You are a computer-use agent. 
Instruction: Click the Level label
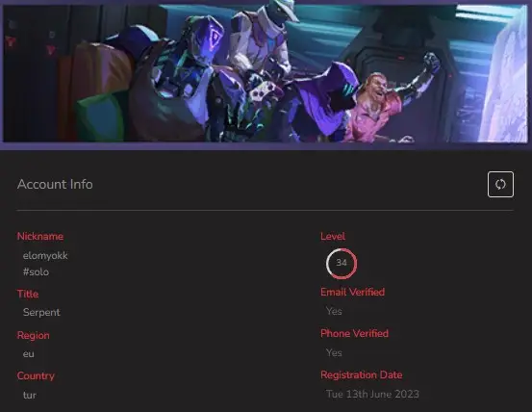(333, 236)
